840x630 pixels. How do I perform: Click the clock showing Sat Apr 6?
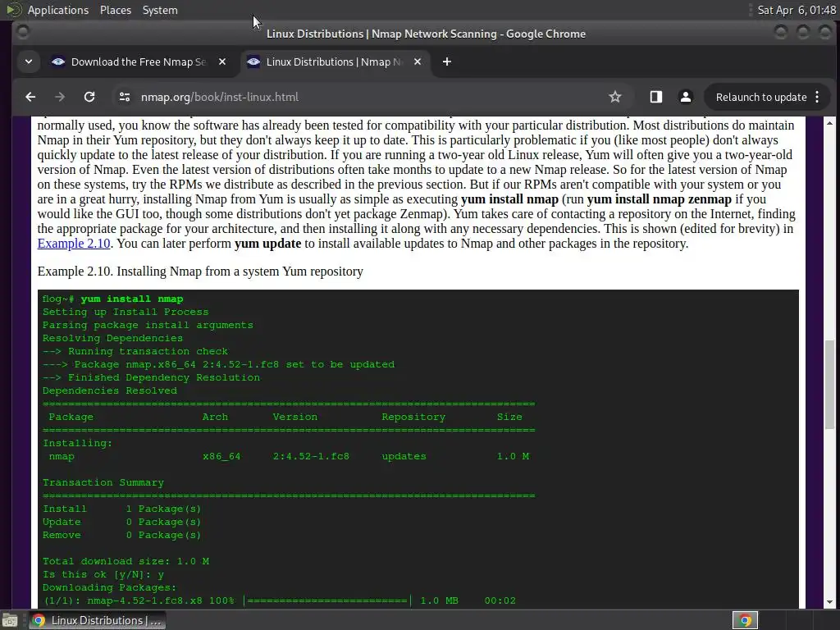[x=797, y=10]
